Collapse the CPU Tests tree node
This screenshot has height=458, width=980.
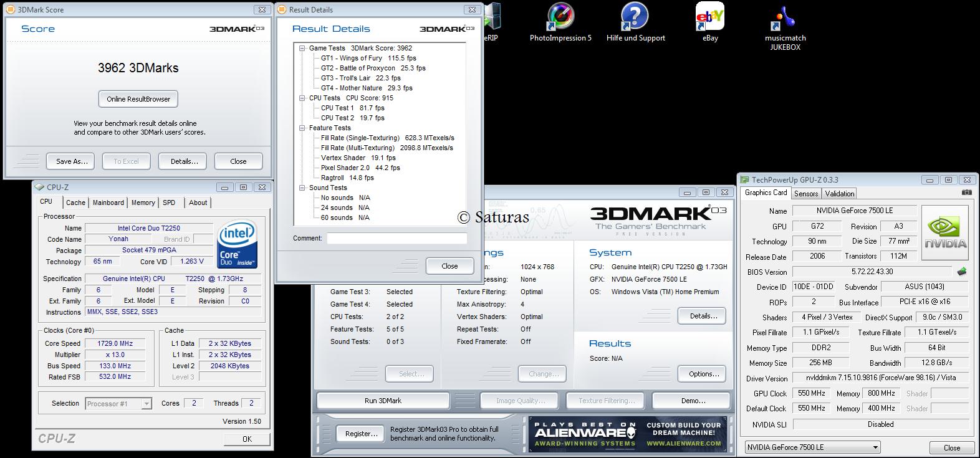pos(302,98)
